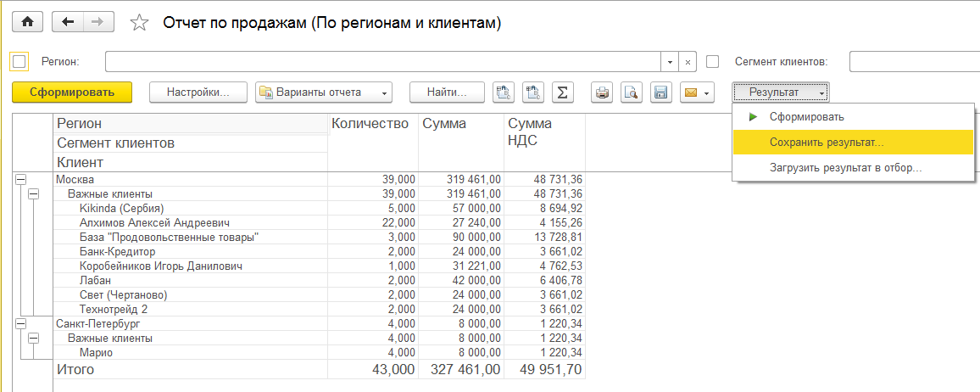The image size is (980, 392).
Task: Save report with the floppy disk icon
Action: pyautogui.click(x=661, y=92)
